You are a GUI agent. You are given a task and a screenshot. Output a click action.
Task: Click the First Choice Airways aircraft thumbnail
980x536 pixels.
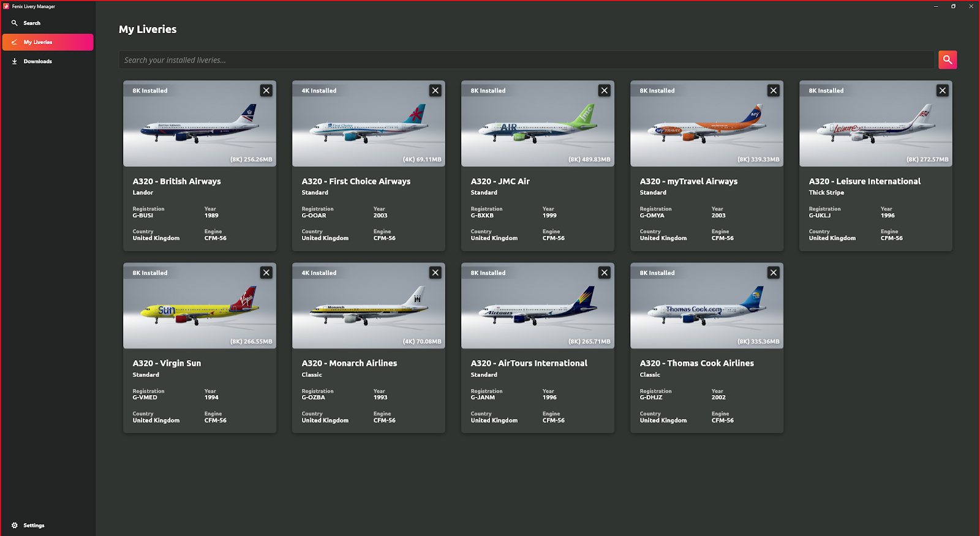pyautogui.click(x=369, y=124)
